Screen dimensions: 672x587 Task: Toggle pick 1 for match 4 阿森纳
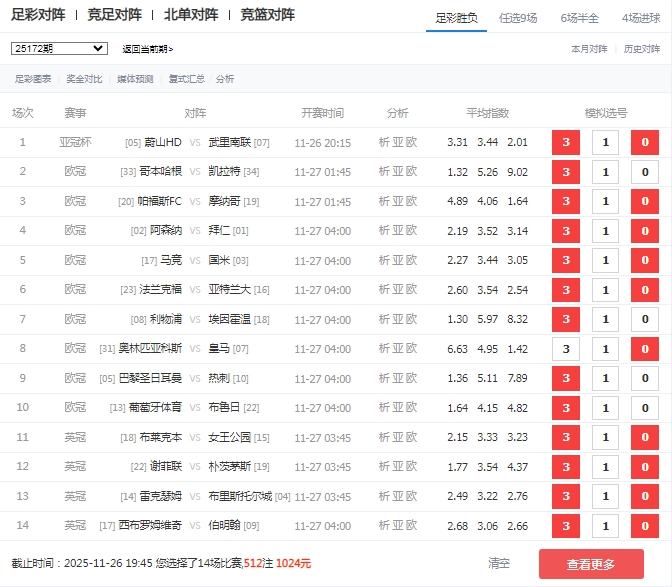point(605,231)
